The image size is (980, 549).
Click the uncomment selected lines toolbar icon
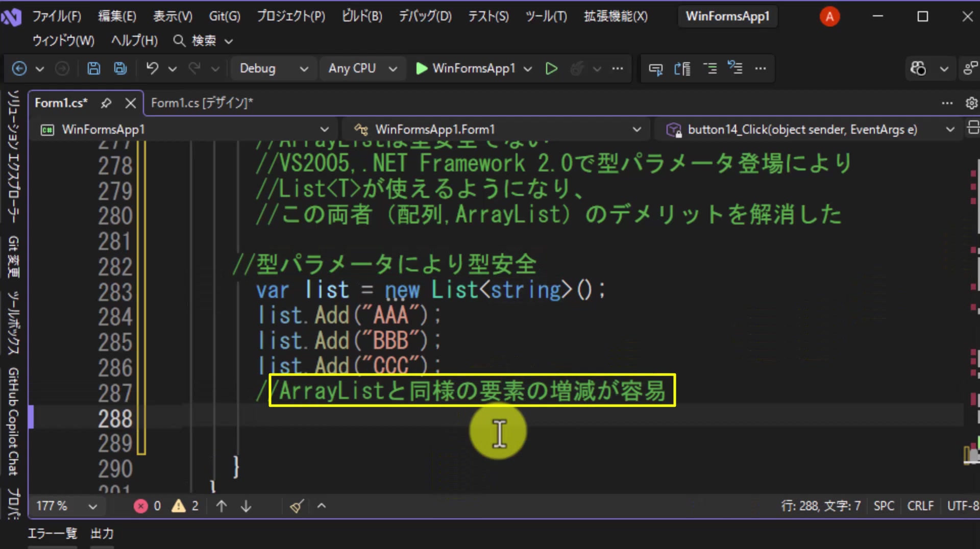pos(735,68)
